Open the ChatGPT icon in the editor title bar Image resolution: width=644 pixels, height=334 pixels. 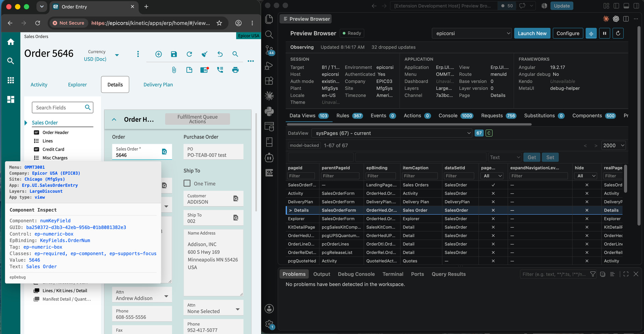tap(616, 19)
